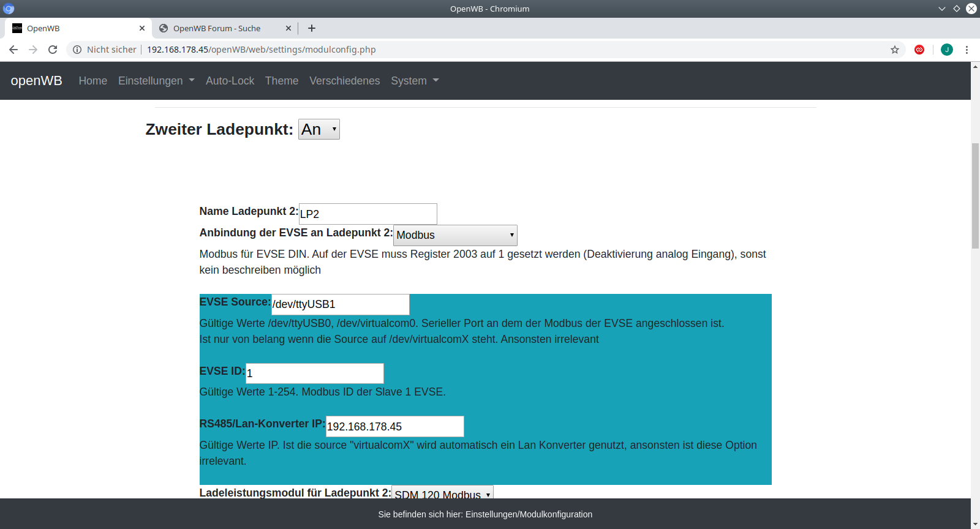Open the Verschiedenes page
The image size is (980, 529).
pos(344,81)
